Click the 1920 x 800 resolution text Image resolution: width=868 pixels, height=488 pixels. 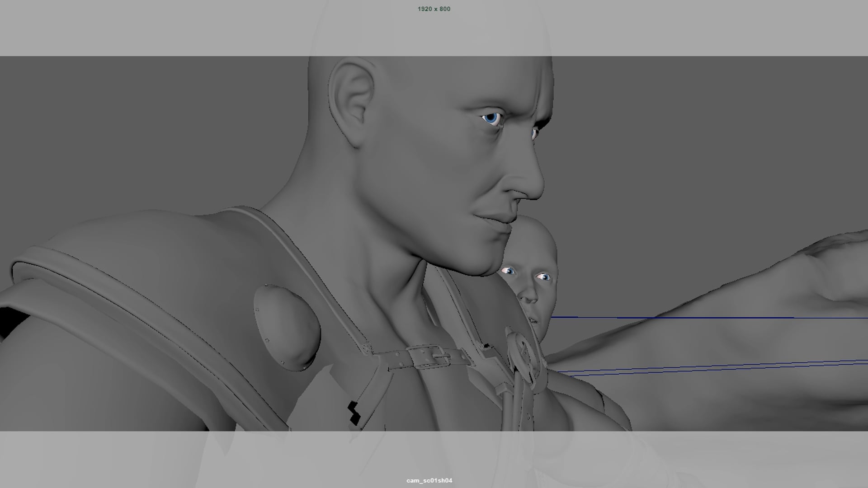click(434, 9)
